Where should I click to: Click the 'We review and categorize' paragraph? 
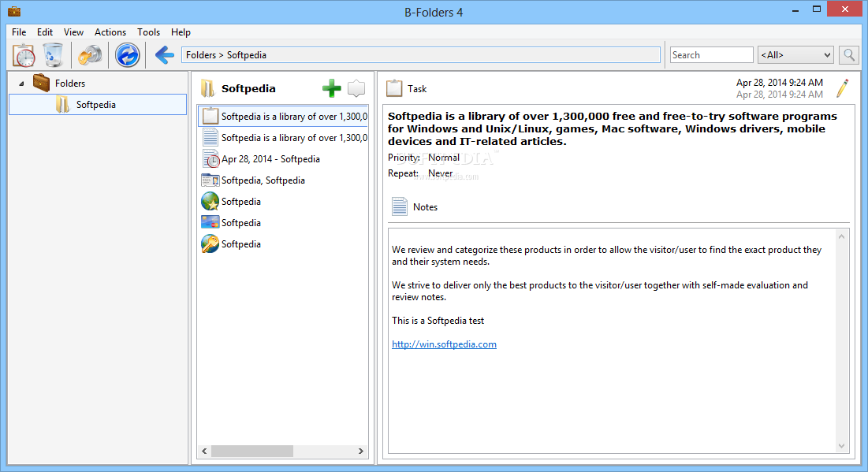607,255
